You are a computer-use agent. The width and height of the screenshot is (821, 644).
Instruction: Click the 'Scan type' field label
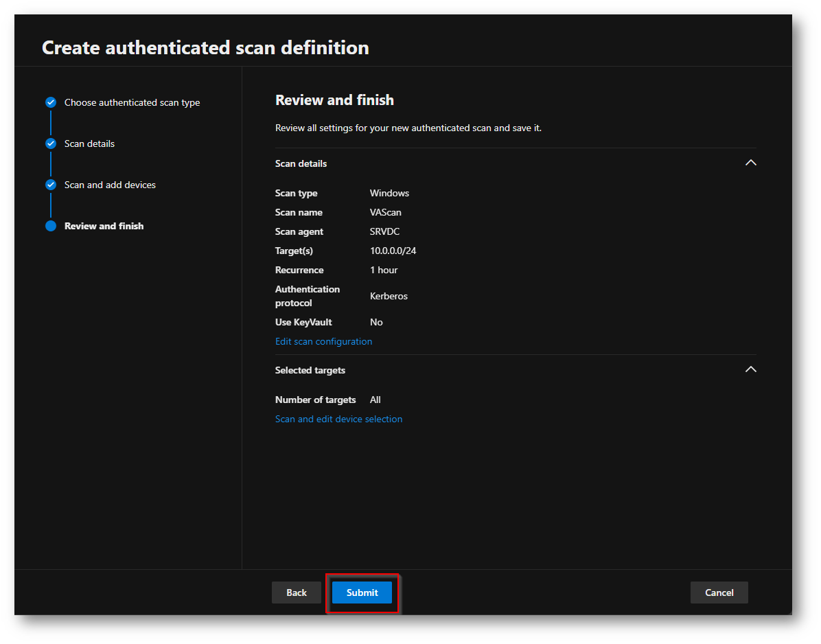[297, 193]
